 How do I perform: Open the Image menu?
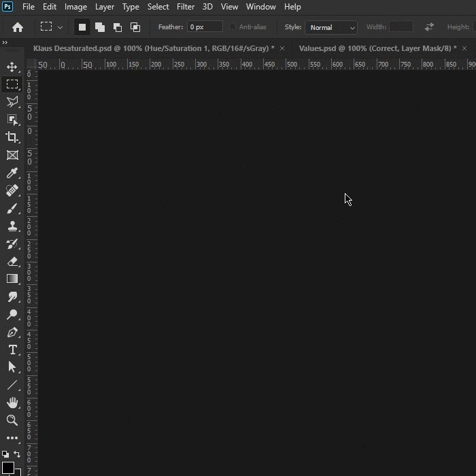coord(76,7)
